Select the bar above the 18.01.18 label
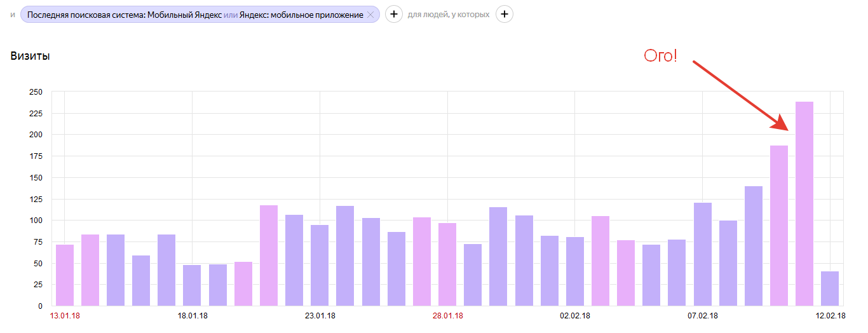868x333 pixels. pos(192,285)
